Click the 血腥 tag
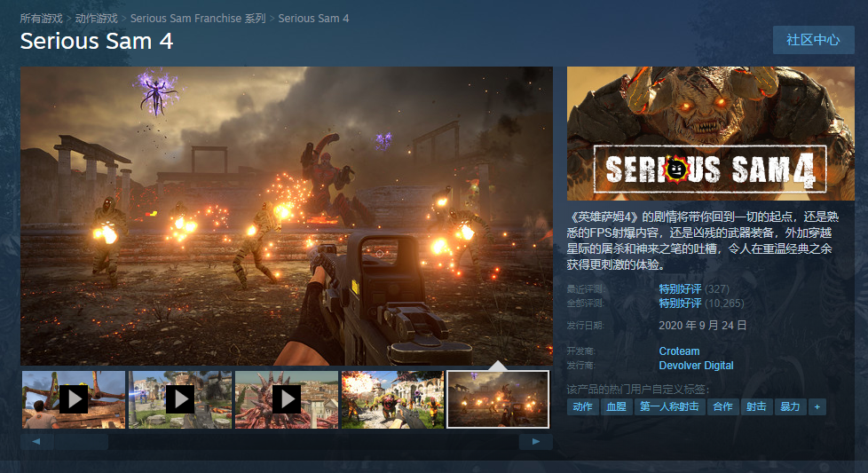This screenshot has width=868, height=473. click(x=615, y=406)
